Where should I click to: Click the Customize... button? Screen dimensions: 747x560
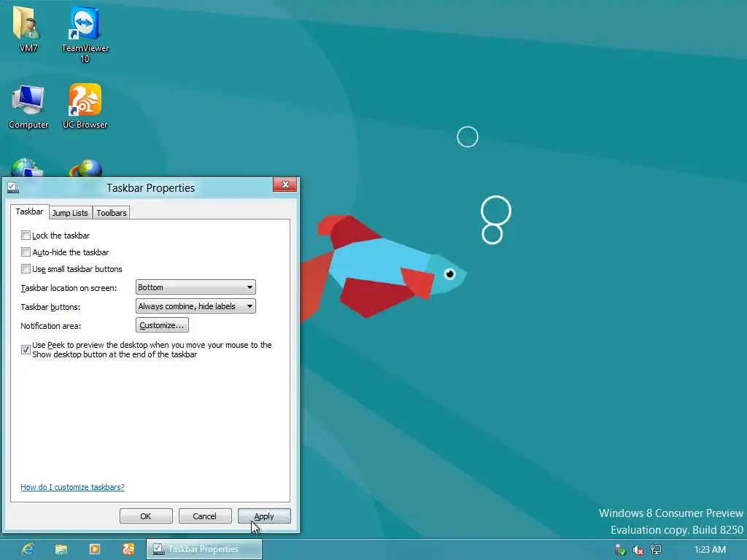pyautogui.click(x=162, y=325)
